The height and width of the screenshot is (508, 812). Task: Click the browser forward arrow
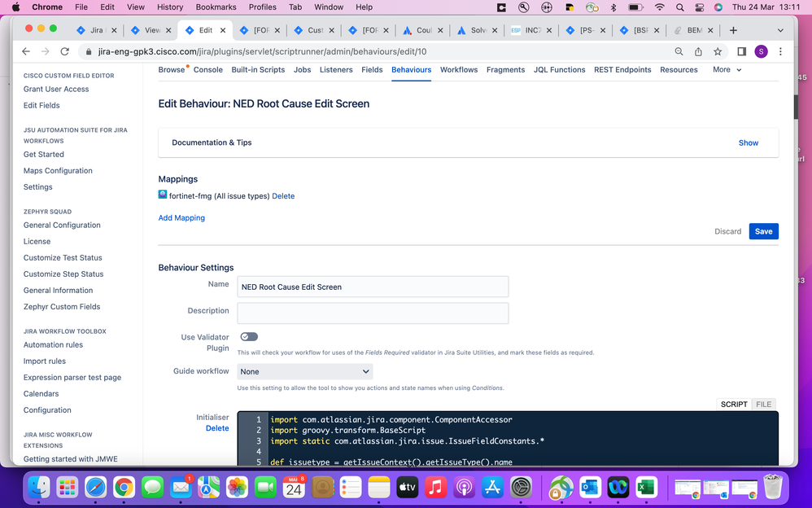[x=45, y=51]
